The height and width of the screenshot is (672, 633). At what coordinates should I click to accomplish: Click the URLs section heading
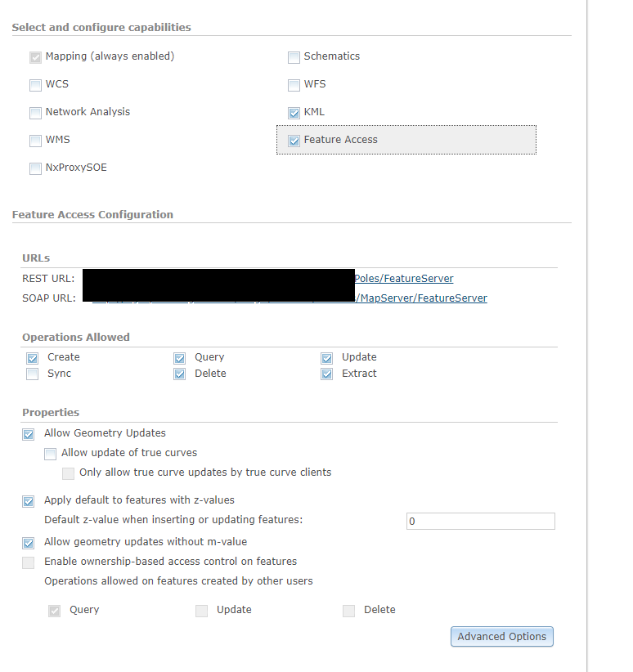pyautogui.click(x=36, y=258)
